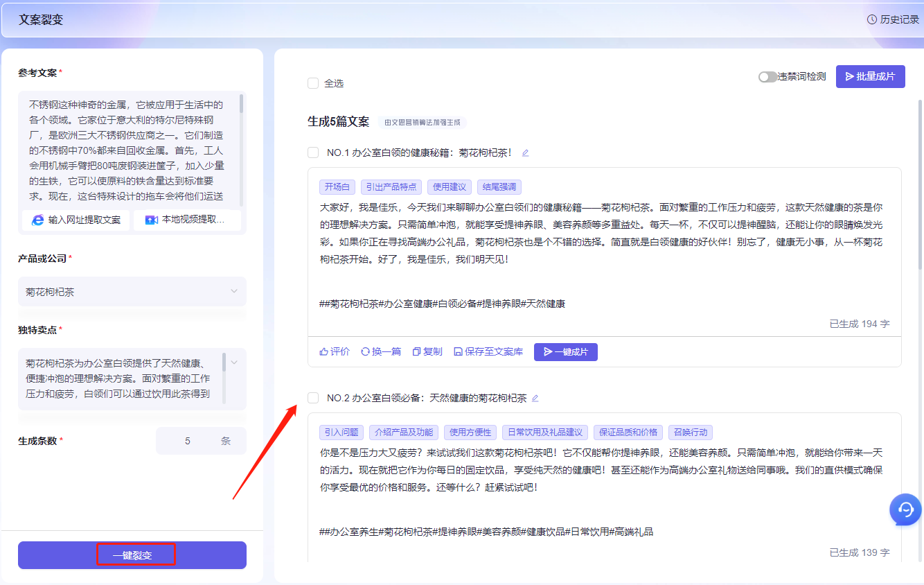Select the 介绍产品及功能 tag
The height and width of the screenshot is (585, 924).
(404, 433)
